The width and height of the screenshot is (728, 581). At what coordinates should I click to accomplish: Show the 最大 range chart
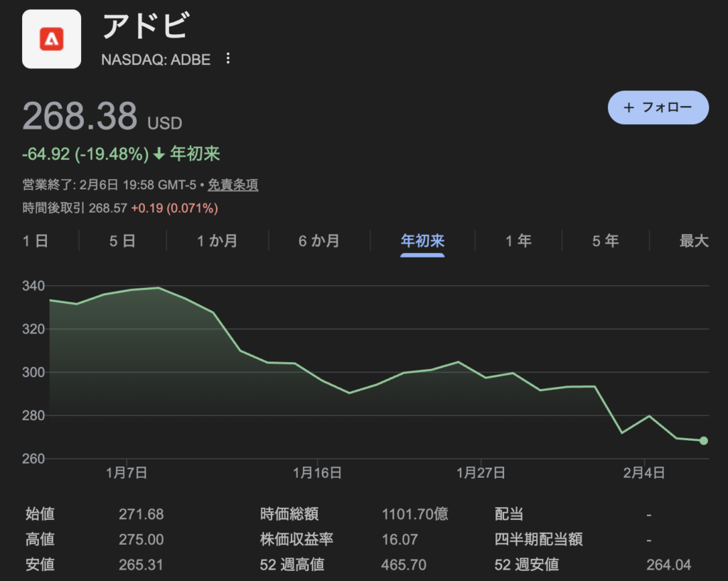click(694, 241)
